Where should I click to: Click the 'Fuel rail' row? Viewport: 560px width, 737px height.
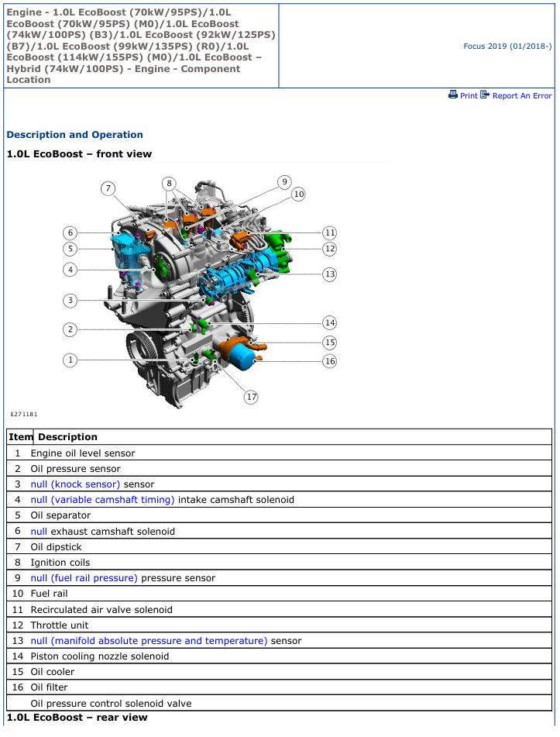[279, 594]
